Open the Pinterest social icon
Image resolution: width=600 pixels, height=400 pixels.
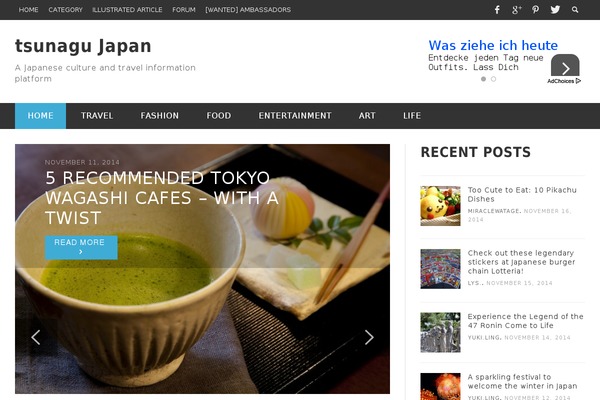535,10
